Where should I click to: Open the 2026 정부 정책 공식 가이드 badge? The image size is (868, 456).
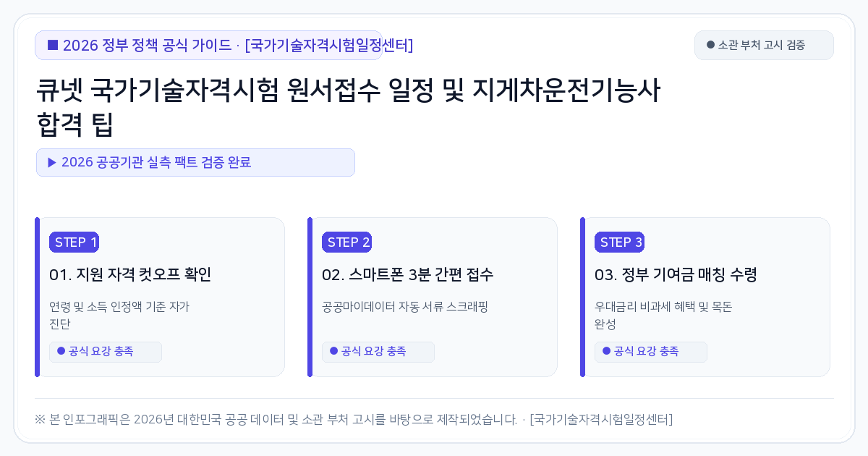tap(208, 45)
